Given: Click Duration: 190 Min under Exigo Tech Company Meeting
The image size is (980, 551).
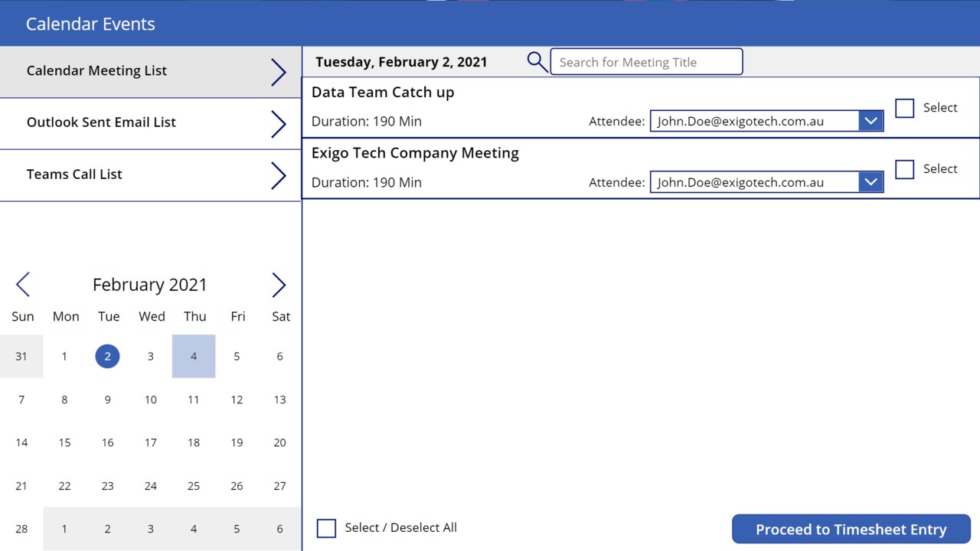Looking at the screenshot, I should (367, 182).
